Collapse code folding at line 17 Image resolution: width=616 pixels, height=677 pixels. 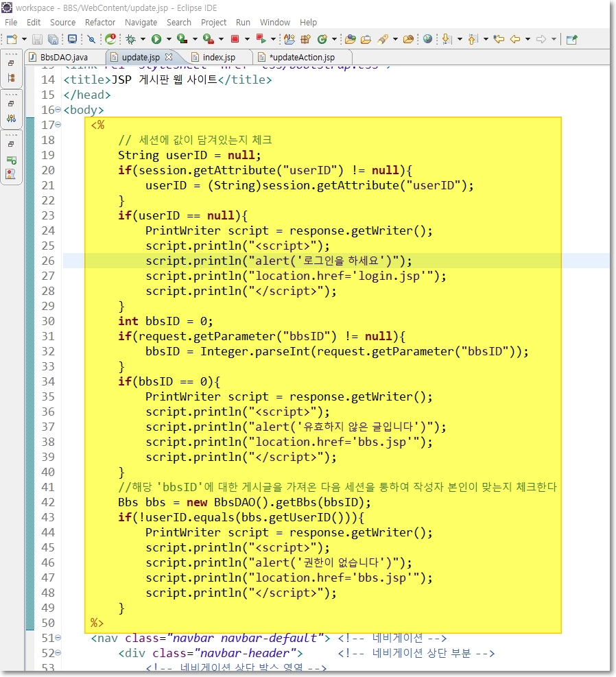click(58, 125)
